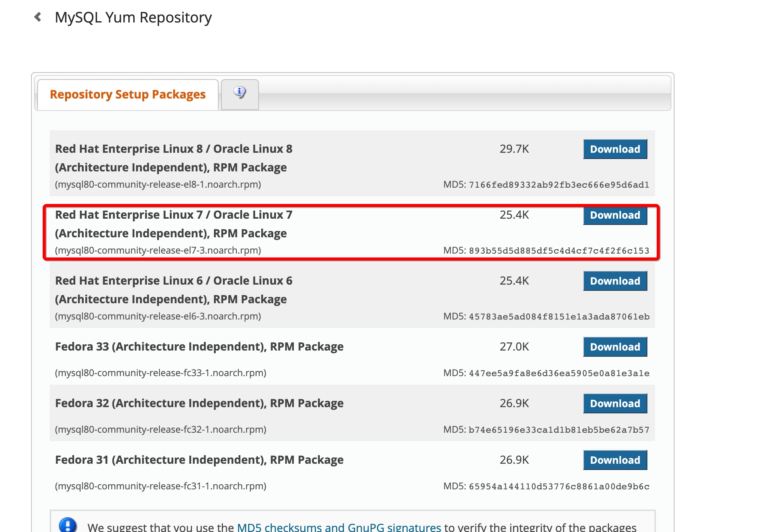Click the blue exclamation notice icon

point(67,524)
